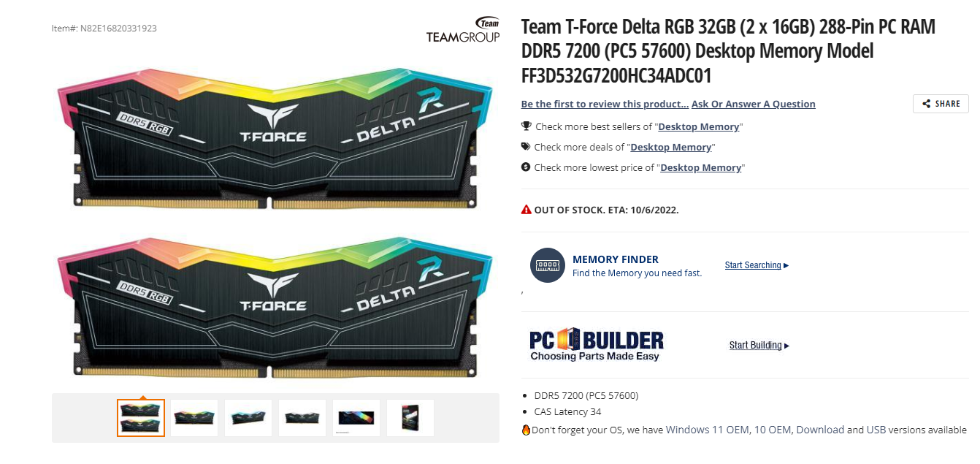Viewport: 980px width, 464px height.
Task: Select the second product thumbnail
Action: [x=195, y=418]
